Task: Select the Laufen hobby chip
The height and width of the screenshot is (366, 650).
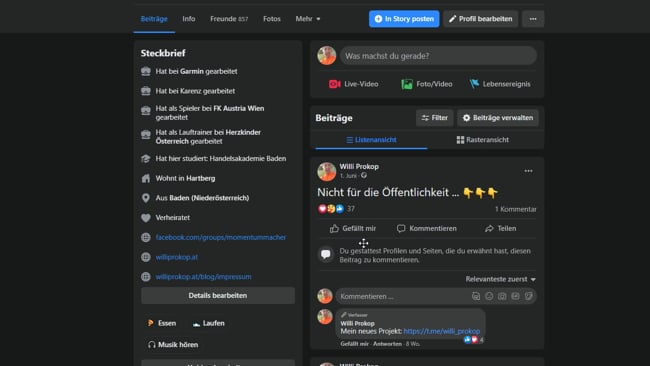Action: point(209,323)
